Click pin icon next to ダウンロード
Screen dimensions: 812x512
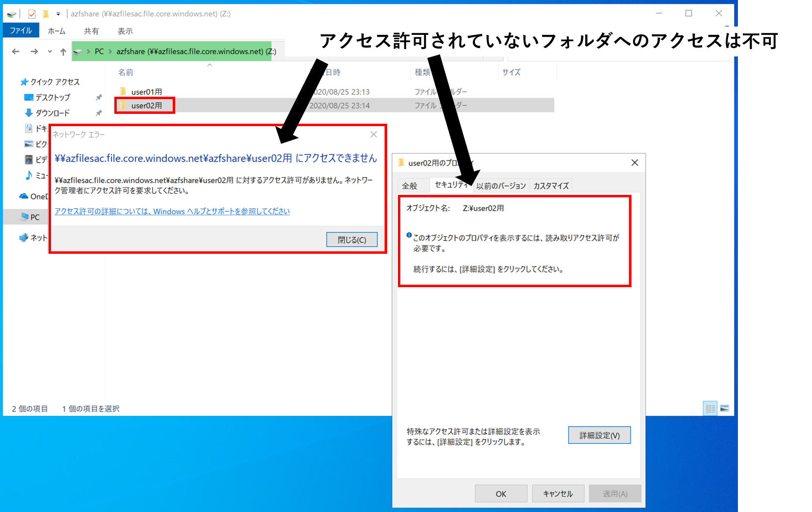pyautogui.click(x=99, y=113)
